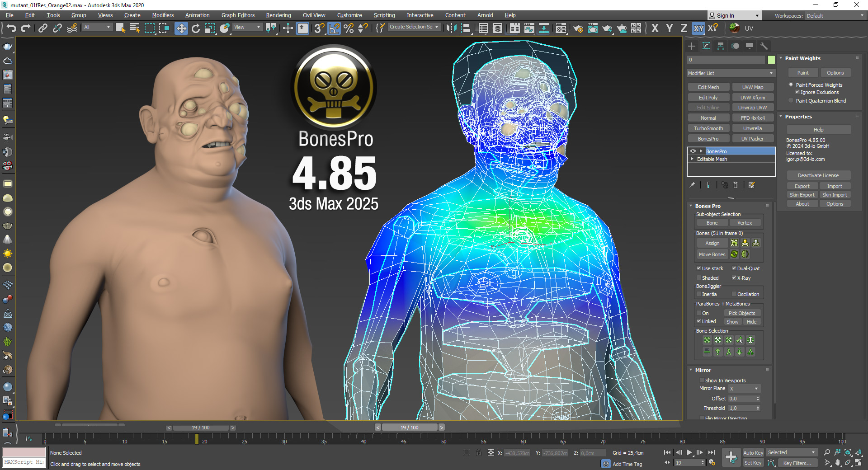Restrict to X axis constraint
This screenshot has width=868, height=470.
pos(655,28)
